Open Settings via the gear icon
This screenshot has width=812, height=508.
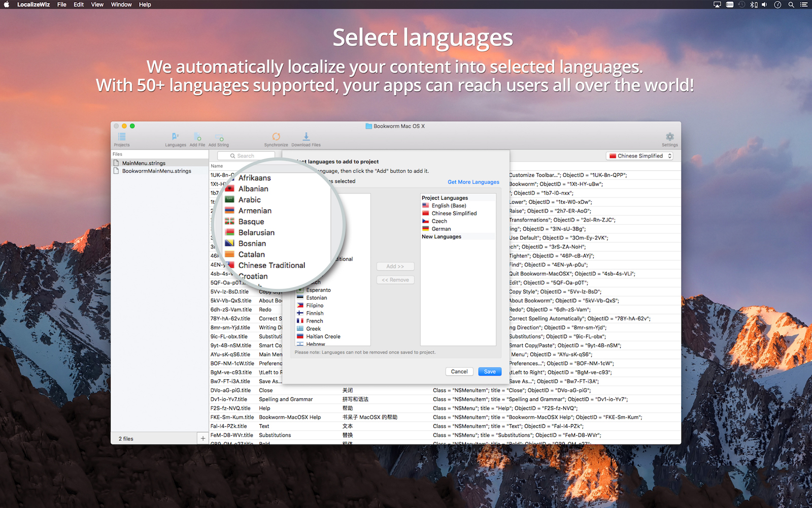[x=669, y=137]
